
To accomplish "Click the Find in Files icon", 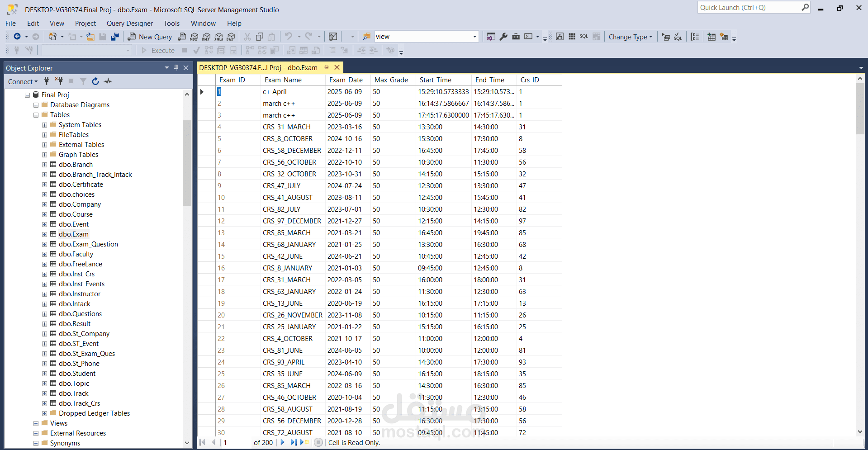I will (x=367, y=37).
